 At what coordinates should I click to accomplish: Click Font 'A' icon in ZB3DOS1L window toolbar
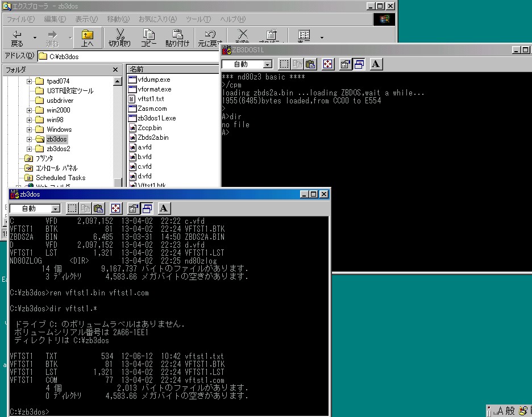[376, 64]
